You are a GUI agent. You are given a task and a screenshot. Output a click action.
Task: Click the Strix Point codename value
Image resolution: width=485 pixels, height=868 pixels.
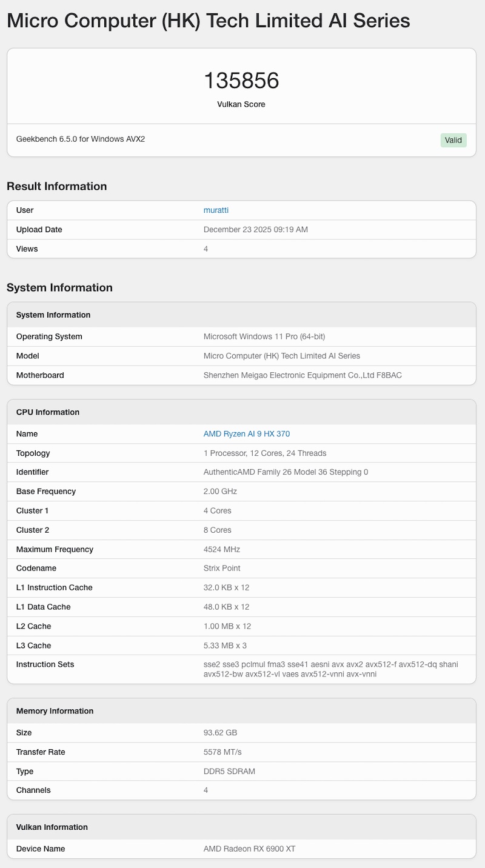tap(222, 569)
